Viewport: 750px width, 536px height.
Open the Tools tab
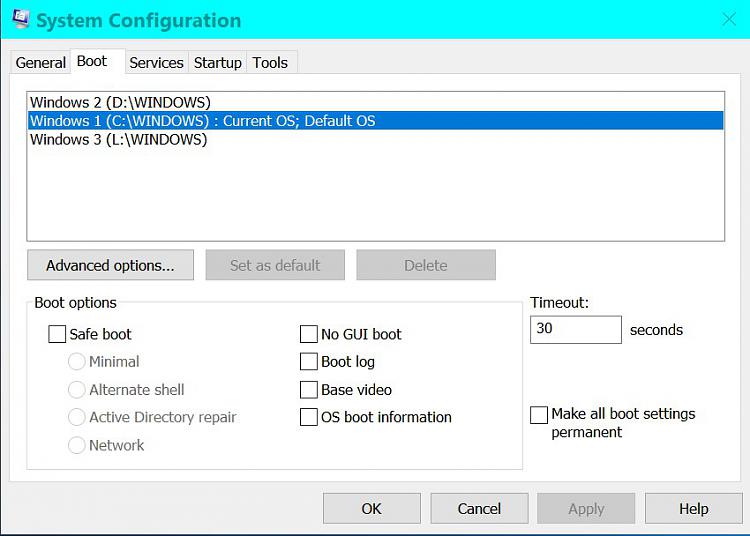[x=270, y=63]
